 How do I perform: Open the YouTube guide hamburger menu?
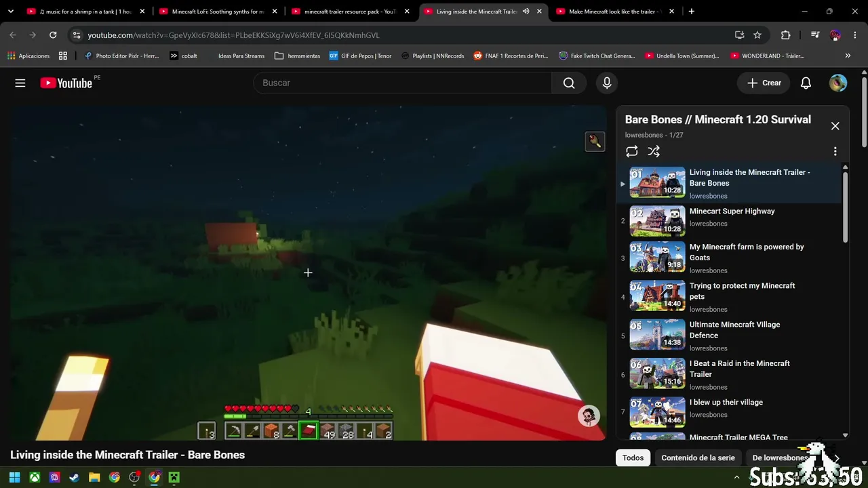[20, 83]
